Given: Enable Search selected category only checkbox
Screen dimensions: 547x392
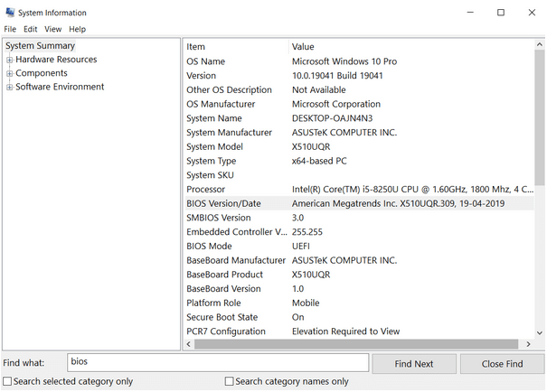Looking at the screenshot, I should (7, 381).
